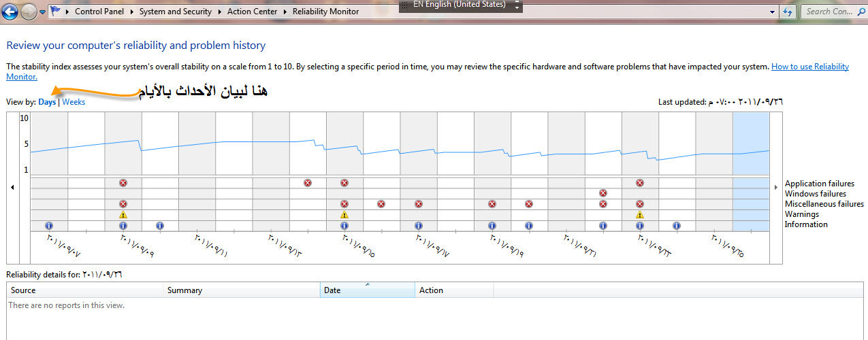868x340 pixels.
Task: Navigate to System and Security breadcrumb
Action: [175, 12]
